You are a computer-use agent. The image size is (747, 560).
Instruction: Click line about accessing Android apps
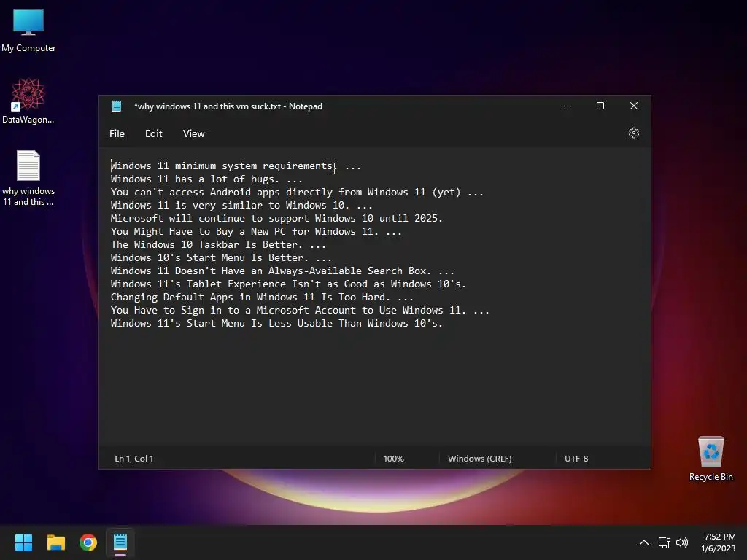click(x=297, y=192)
